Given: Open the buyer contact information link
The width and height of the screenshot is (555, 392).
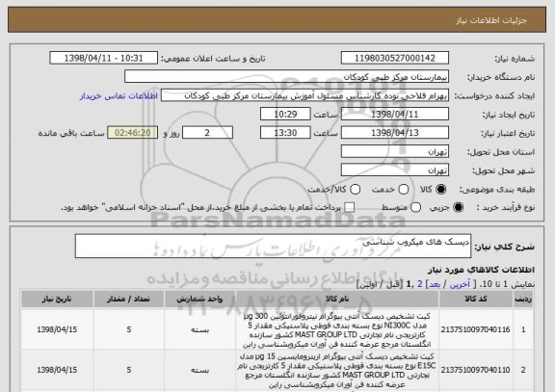Looking at the screenshot, I should tap(119, 96).
